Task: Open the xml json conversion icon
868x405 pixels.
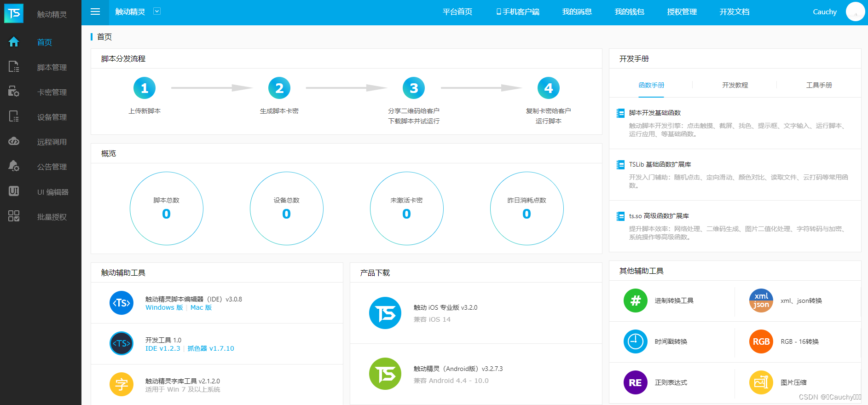Action: pyautogui.click(x=761, y=301)
